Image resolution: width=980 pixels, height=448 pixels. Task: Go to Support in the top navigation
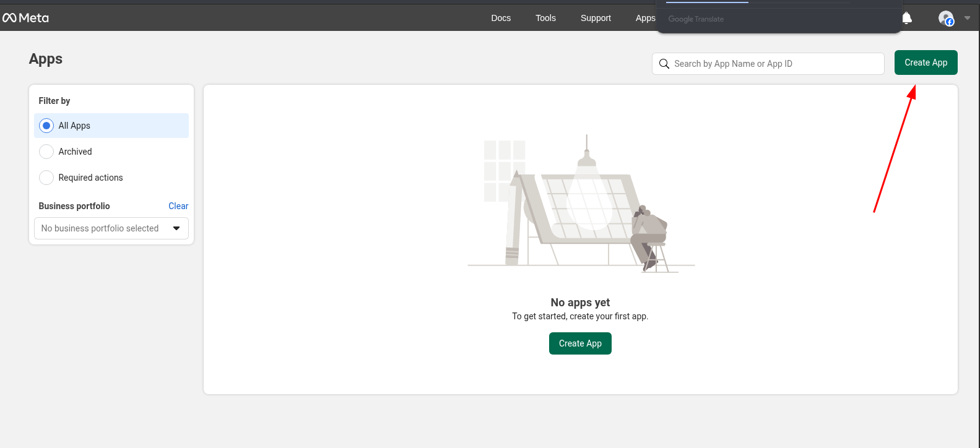click(x=596, y=18)
